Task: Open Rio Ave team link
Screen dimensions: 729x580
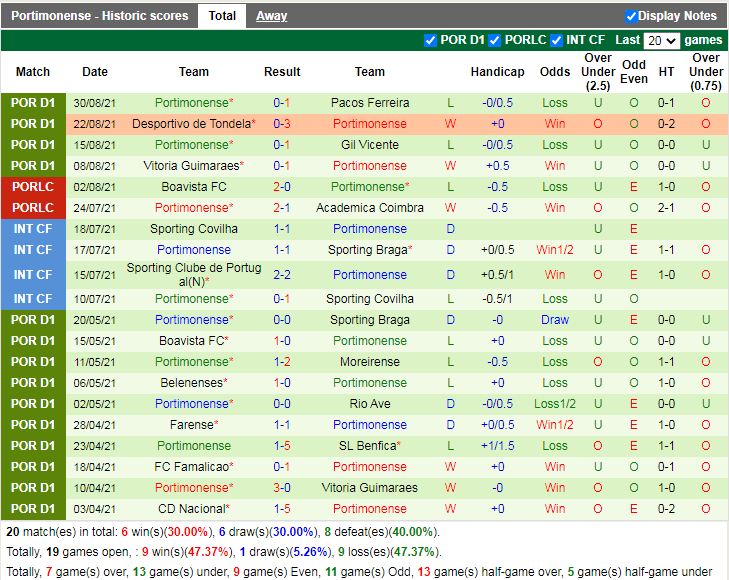Action: pyautogui.click(x=370, y=403)
